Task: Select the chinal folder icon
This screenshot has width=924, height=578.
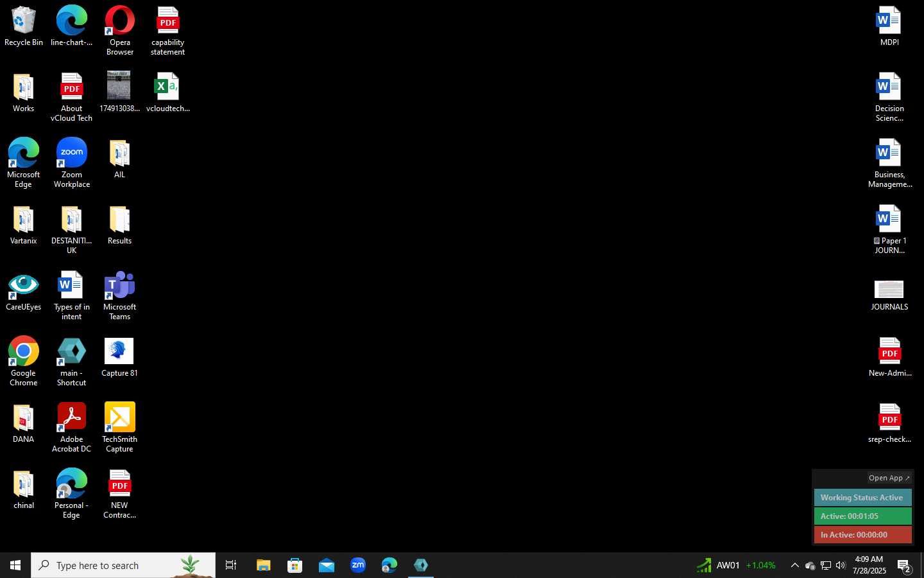Action: coord(24,490)
